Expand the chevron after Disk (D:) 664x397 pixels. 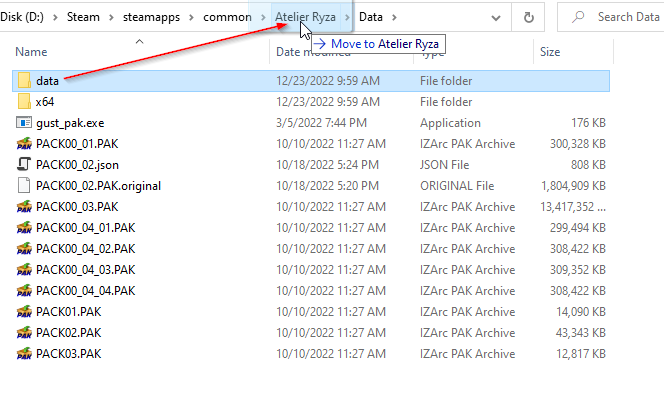click(55, 17)
